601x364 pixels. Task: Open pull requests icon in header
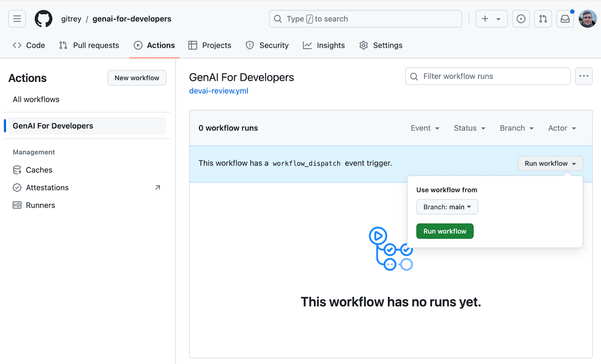tap(543, 19)
